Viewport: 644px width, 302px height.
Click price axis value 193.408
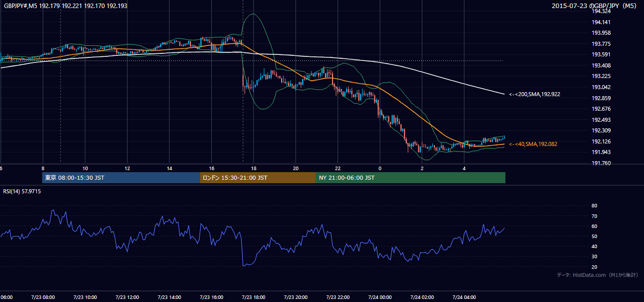(x=601, y=65)
